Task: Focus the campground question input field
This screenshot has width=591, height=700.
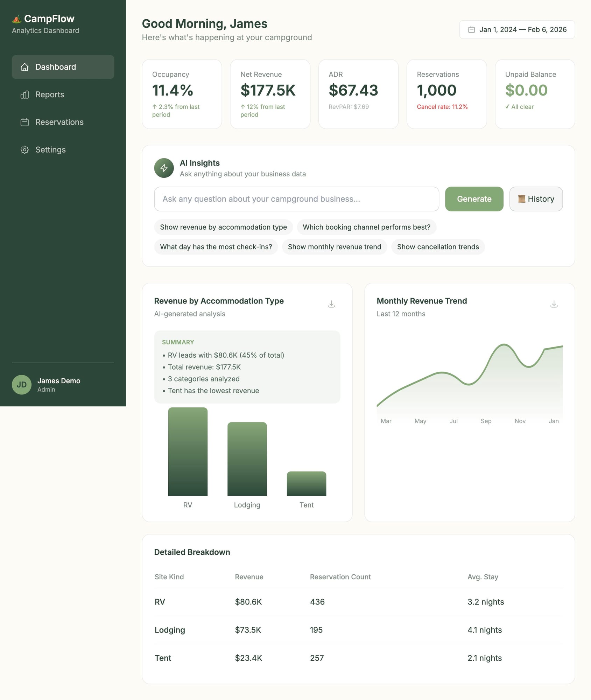Action: [296, 199]
